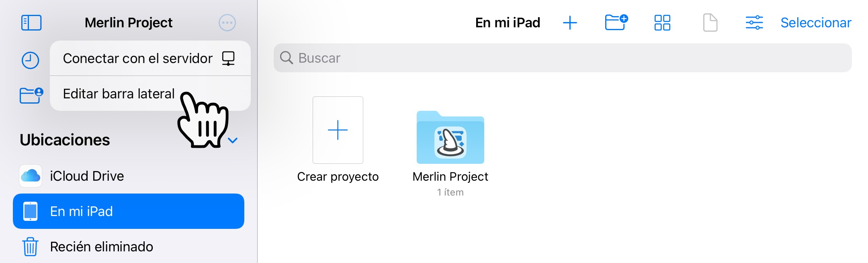Click the trash icon beside Recién eliminado
The width and height of the screenshot is (868, 263).
[x=30, y=247]
